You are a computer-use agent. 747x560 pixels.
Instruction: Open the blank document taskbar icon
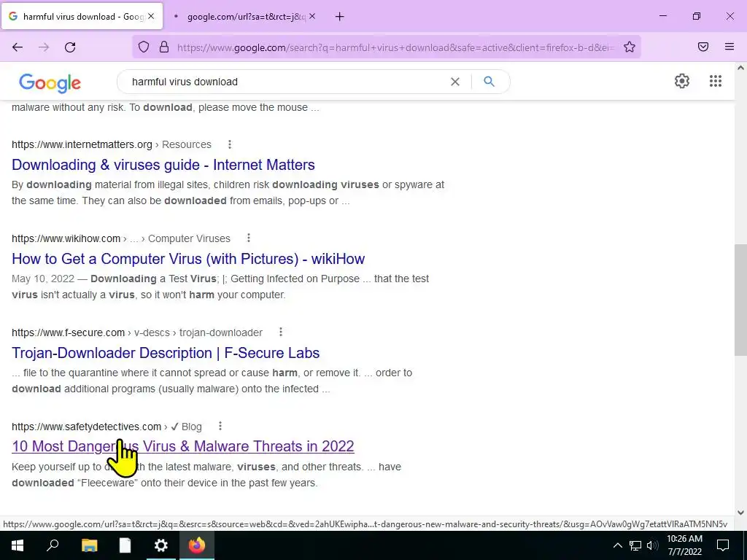pyautogui.click(x=125, y=545)
